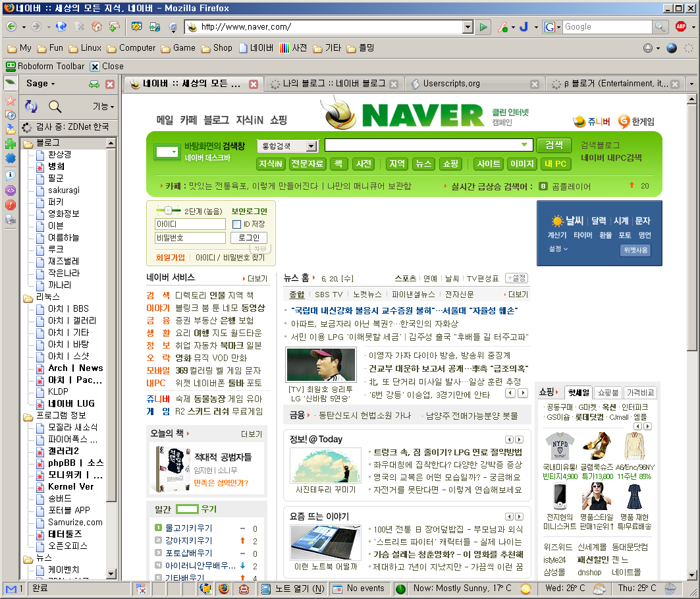Screen dimensions: 700x599
Task: Open the 기능 dropdown in Sage panel
Action: 103,106
